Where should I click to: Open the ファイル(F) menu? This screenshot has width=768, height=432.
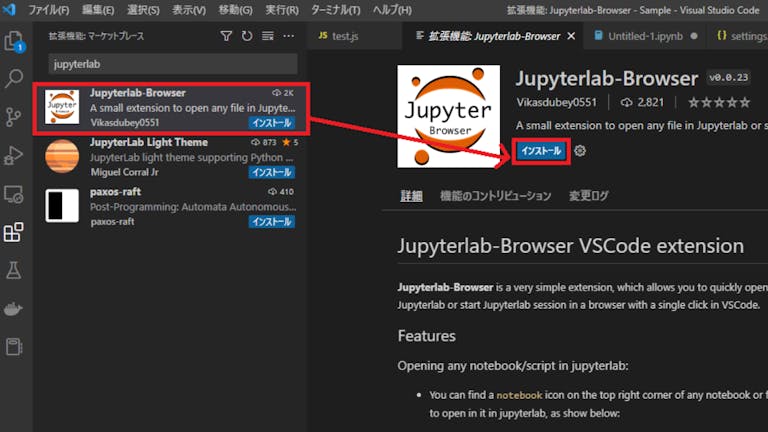tap(48, 10)
